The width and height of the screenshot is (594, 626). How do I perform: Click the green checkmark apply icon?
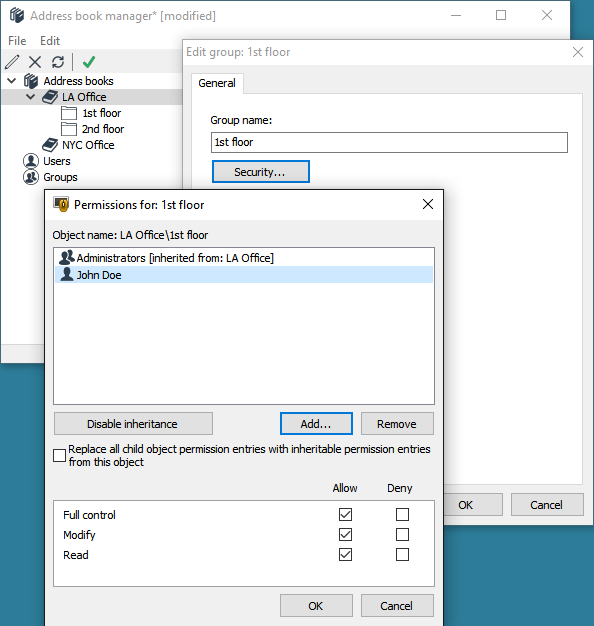(x=89, y=62)
